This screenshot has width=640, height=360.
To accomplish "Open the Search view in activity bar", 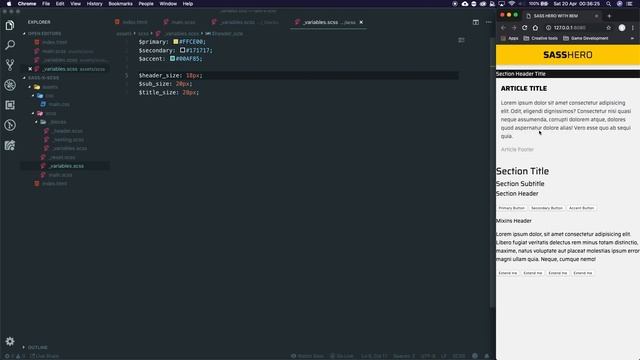I will click(x=10, y=45).
